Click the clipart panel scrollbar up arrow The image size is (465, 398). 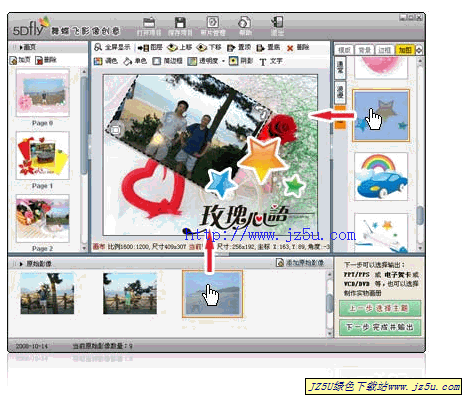coord(420,61)
